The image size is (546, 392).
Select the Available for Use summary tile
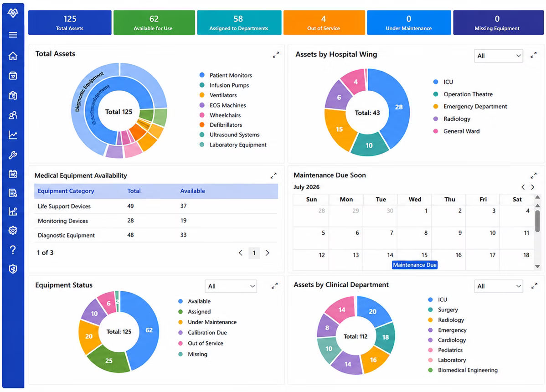pyautogui.click(x=154, y=23)
